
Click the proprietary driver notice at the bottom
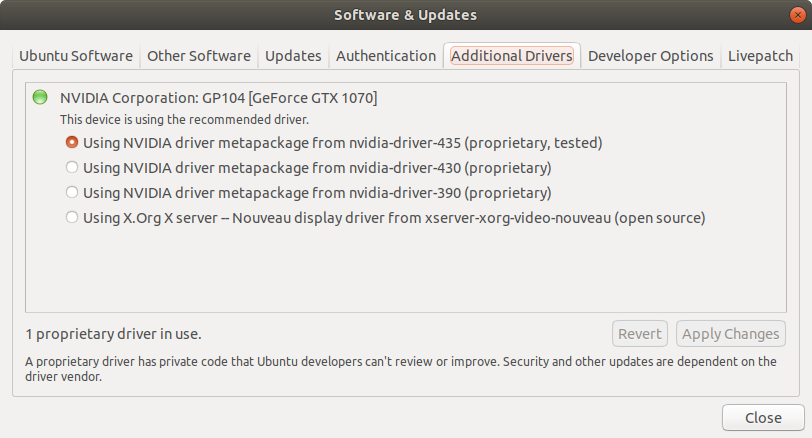point(400,369)
